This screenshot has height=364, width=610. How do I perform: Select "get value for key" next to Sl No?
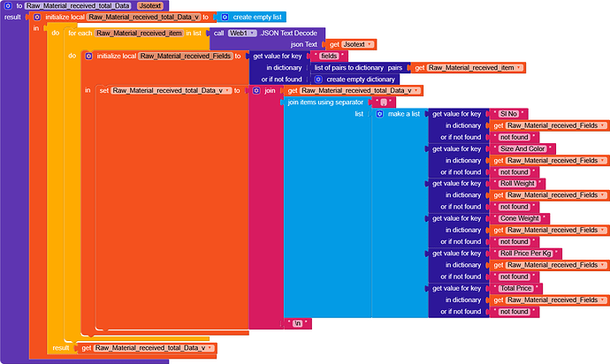pyautogui.click(x=457, y=114)
